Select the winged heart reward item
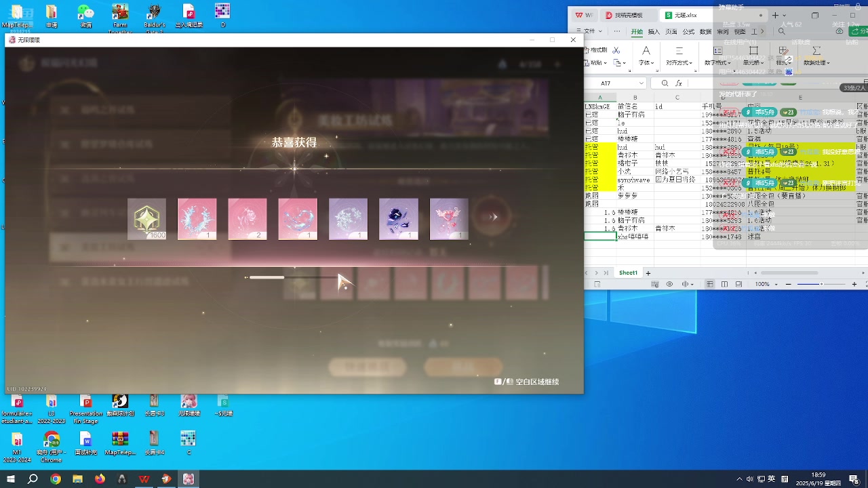Image resolution: width=868 pixels, height=488 pixels. 449,219
